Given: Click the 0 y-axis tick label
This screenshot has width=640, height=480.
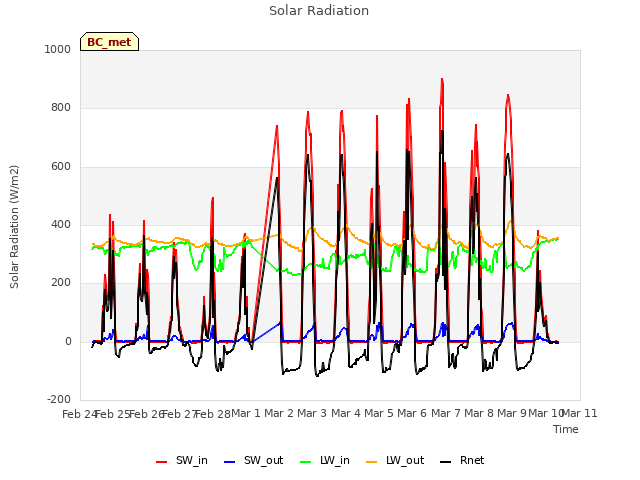Looking at the screenshot, I should pos(68,342).
